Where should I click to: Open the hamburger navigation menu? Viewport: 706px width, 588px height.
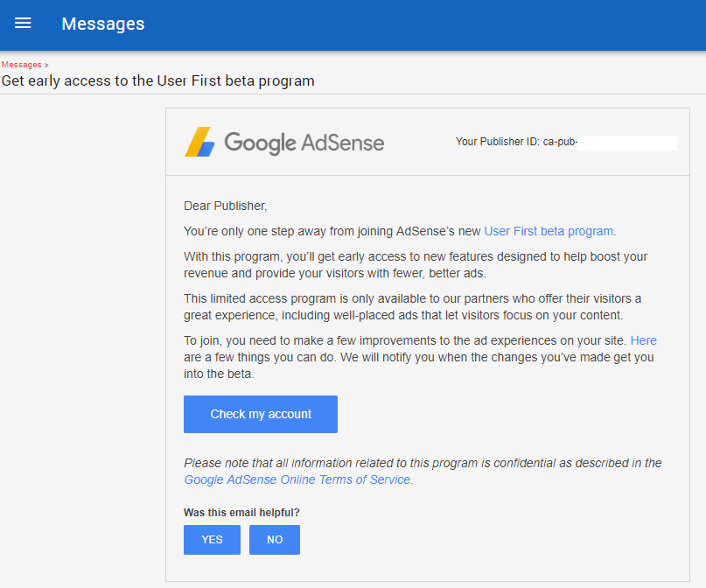point(23,24)
